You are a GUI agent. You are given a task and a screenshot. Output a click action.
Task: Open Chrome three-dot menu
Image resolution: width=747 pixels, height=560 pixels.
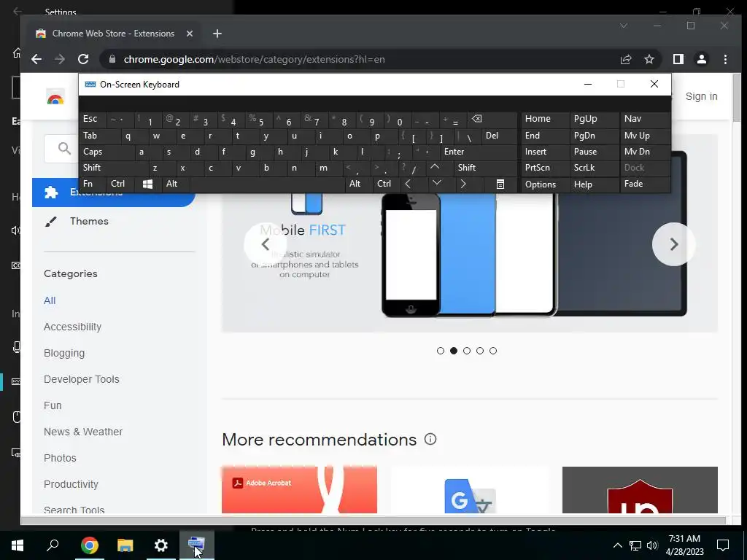tap(725, 59)
